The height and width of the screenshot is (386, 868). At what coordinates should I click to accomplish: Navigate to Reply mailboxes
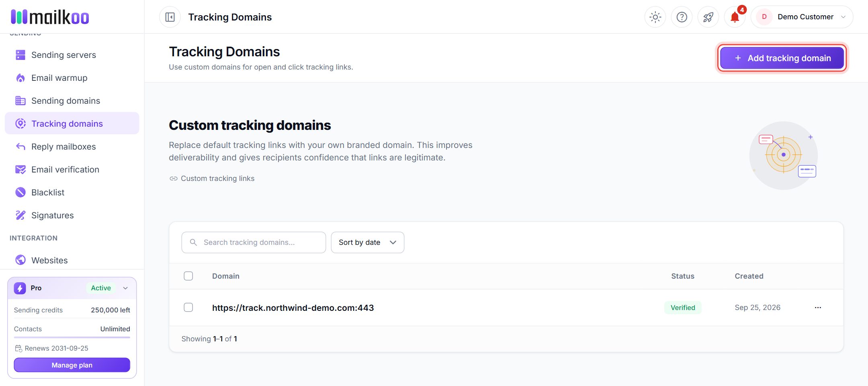pos(72,147)
